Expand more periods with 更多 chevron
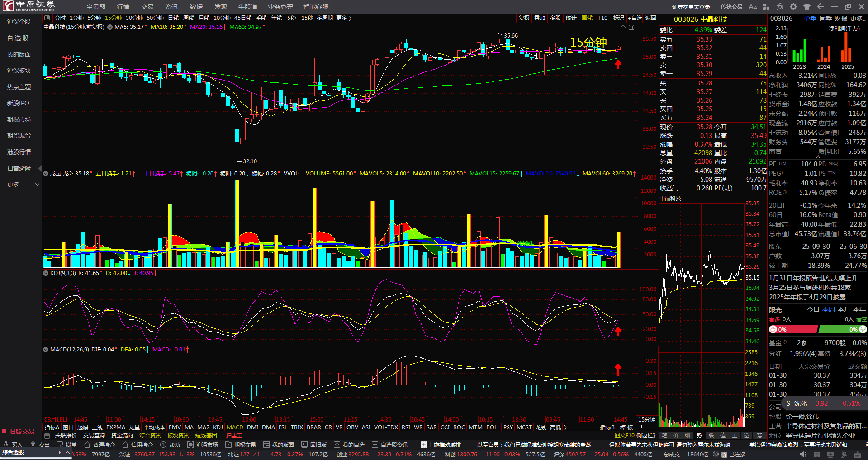 344,18
